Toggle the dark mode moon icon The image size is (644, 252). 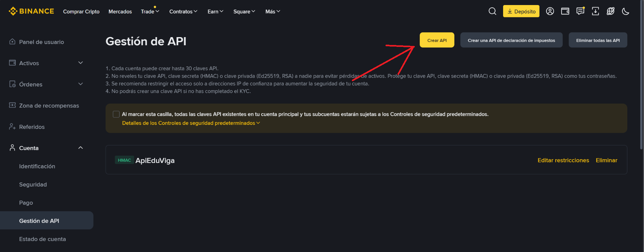coord(625,11)
